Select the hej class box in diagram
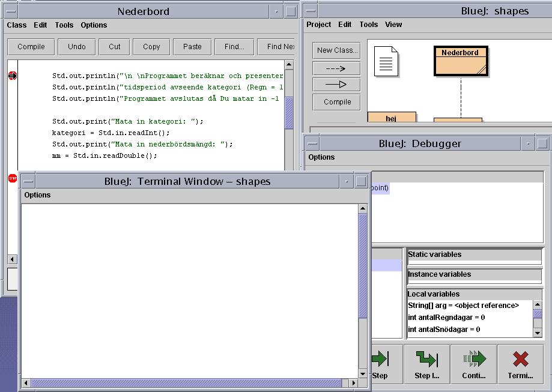This screenshot has height=392, width=552. [x=392, y=117]
